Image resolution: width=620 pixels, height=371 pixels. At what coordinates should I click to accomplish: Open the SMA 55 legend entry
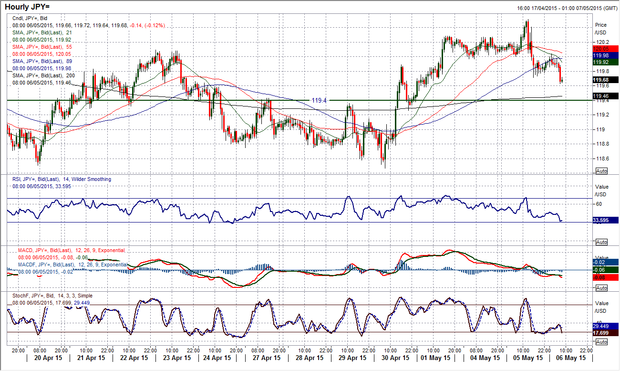(x=42, y=47)
